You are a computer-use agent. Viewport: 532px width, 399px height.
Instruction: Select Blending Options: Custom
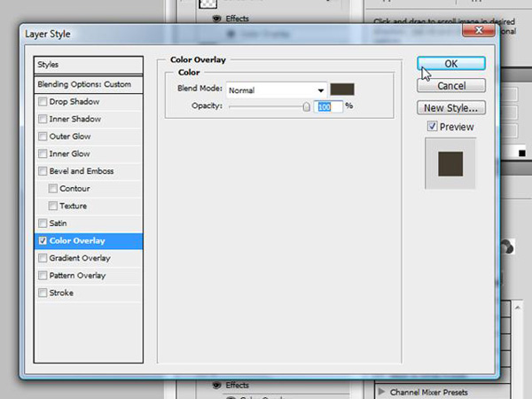[89, 84]
